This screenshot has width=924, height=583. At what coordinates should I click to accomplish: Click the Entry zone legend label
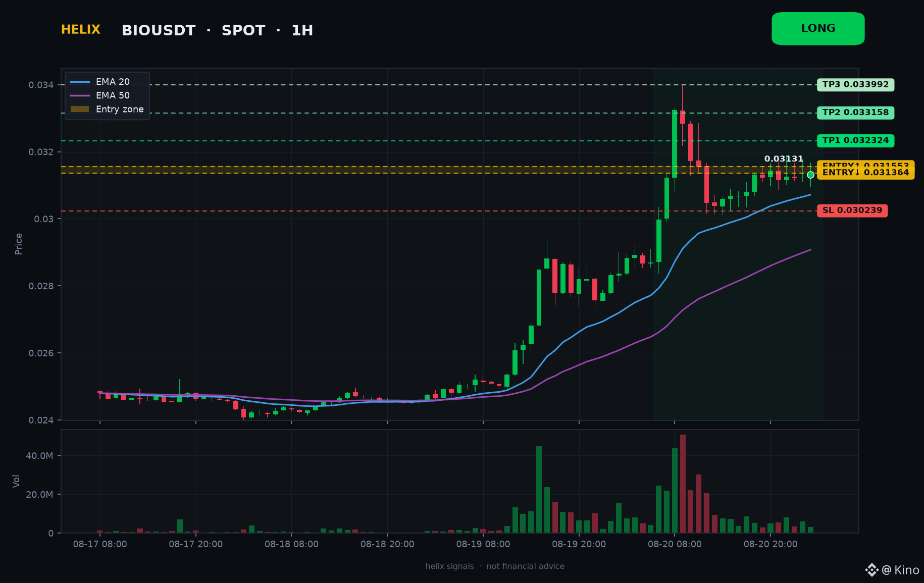click(x=120, y=109)
